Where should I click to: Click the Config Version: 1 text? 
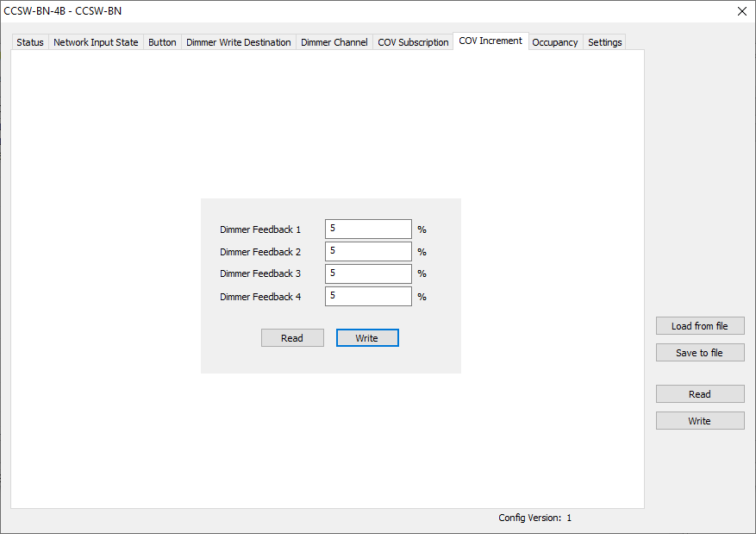(534, 518)
